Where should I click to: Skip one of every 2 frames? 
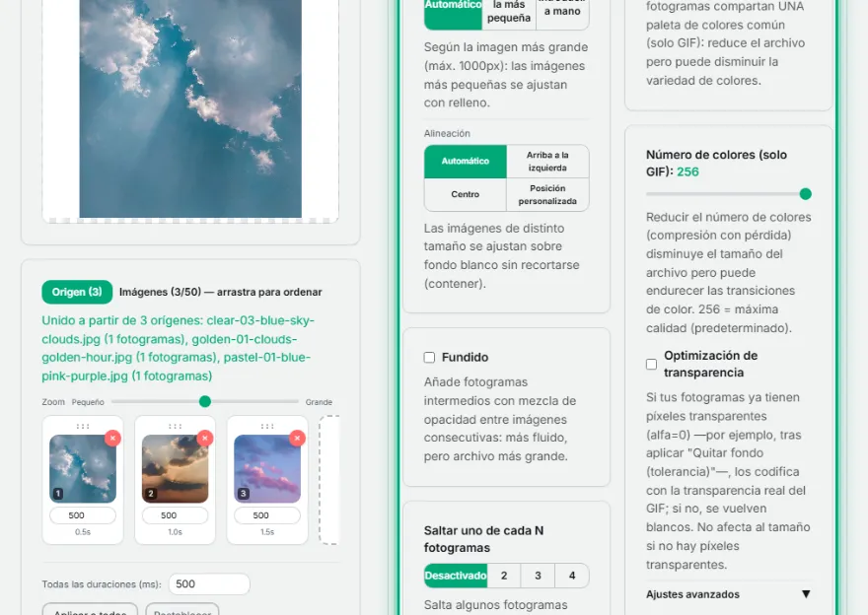pos(504,576)
